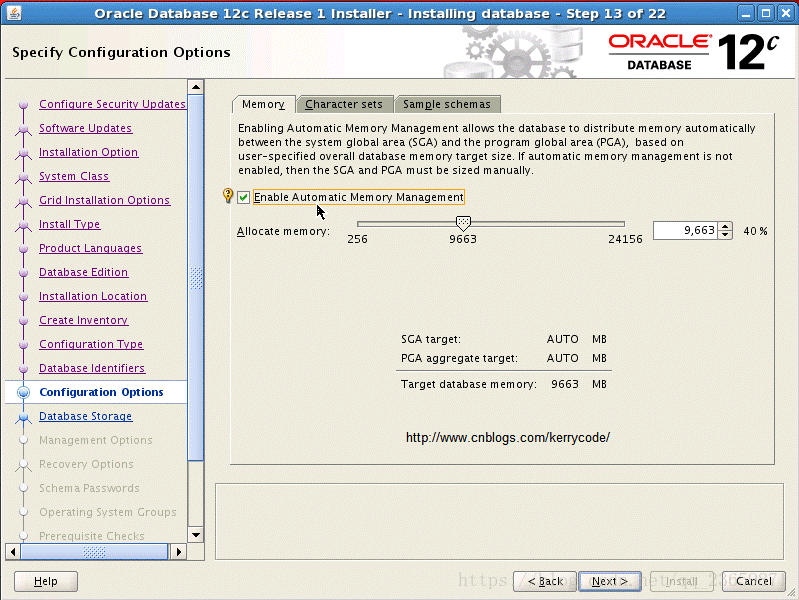Click the Cancel button
The height and width of the screenshot is (600, 799).
754,581
